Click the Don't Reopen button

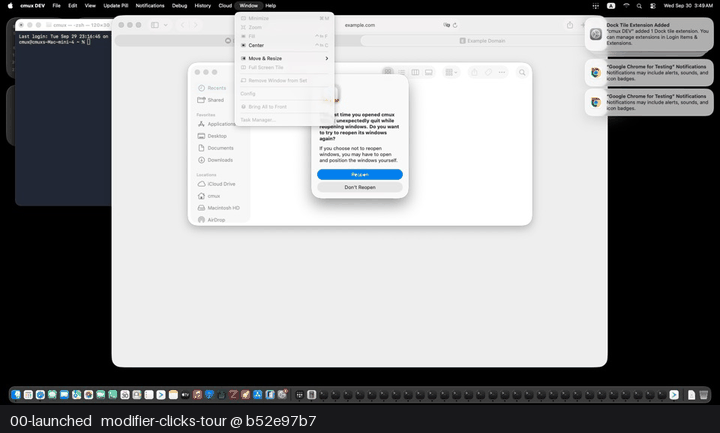(x=360, y=187)
